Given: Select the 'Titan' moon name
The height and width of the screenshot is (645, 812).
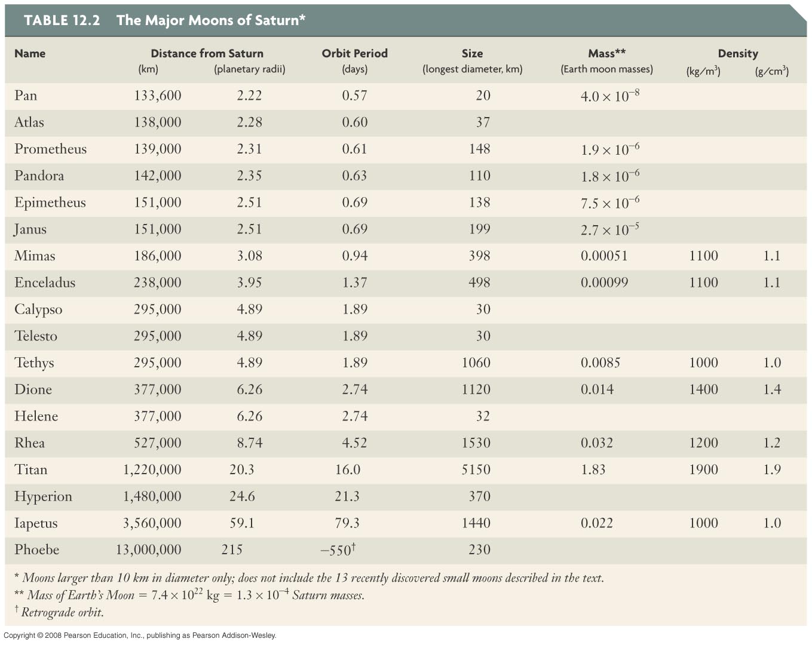Looking at the screenshot, I should [31, 469].
